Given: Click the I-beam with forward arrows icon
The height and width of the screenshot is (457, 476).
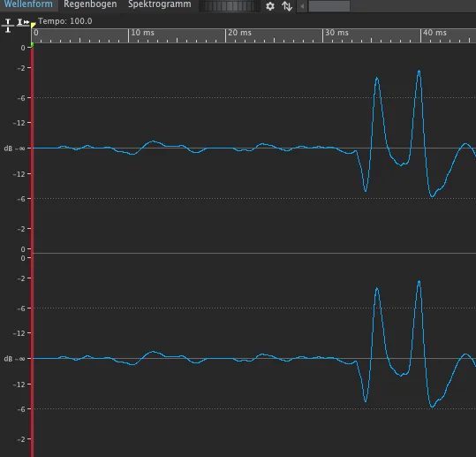Looking at the screenshot, I should coord(23,22).
